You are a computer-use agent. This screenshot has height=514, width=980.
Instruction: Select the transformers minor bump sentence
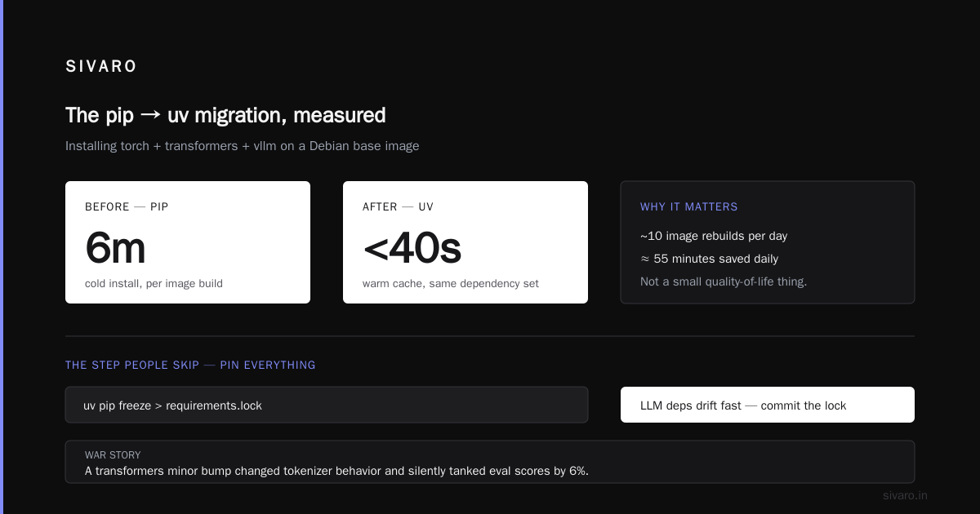click(336, 471)
